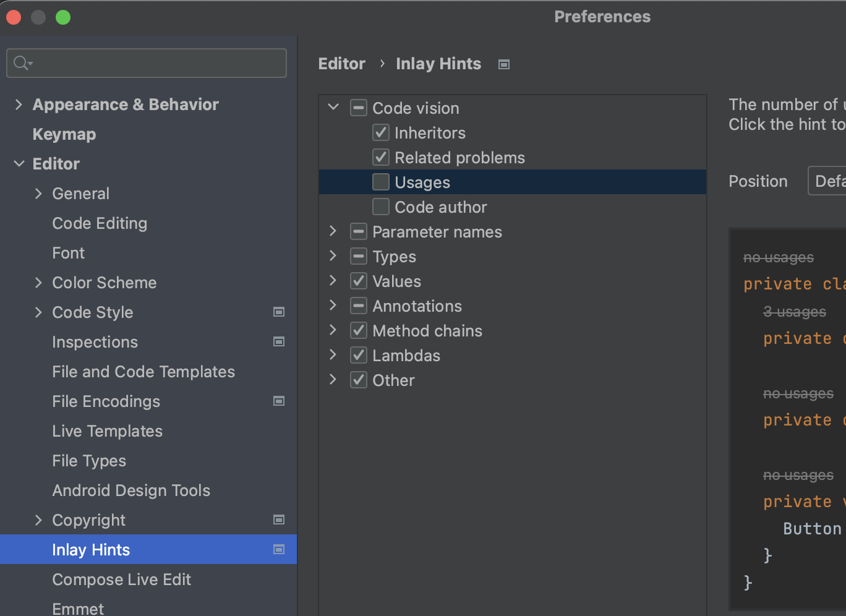The image size is (846, 616).
Task: Disable the Method chains checkbox
Action: tap(359, 331)
